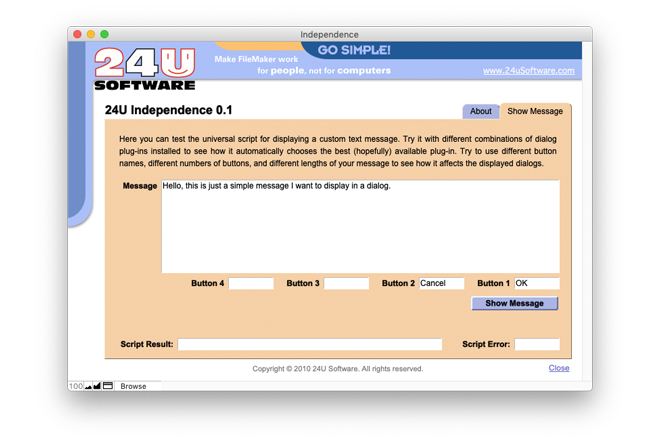Click the Script Result field
This screenshot has height=440, width=660.
(x=309, y=344)
